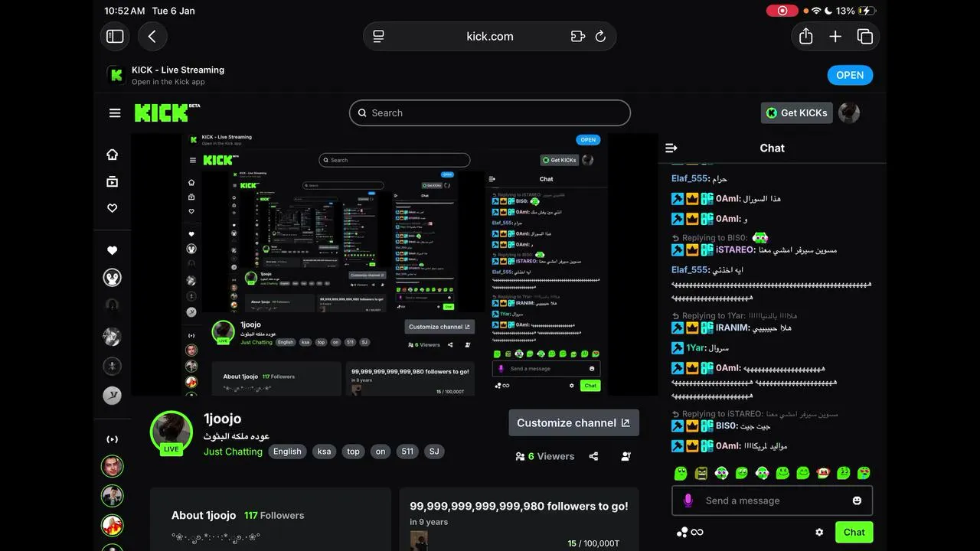Open Following via the outlined heart icon
Viewport: 980px width, 551px height.
tap(113, 208)
